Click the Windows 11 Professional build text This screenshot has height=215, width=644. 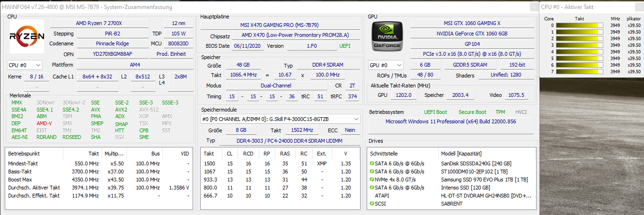click(451, 121)
